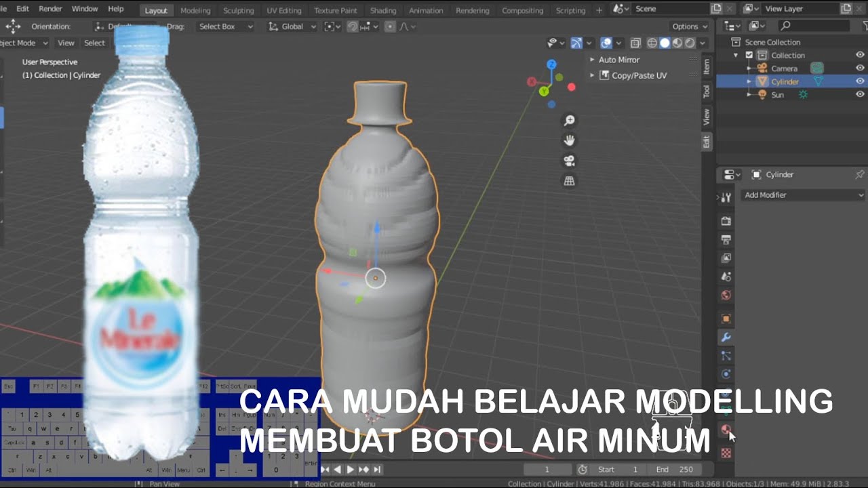Screen dimensions: 868x488
Task: Switch perspective/orthographic with the grid icon
Action: [569, 181]
